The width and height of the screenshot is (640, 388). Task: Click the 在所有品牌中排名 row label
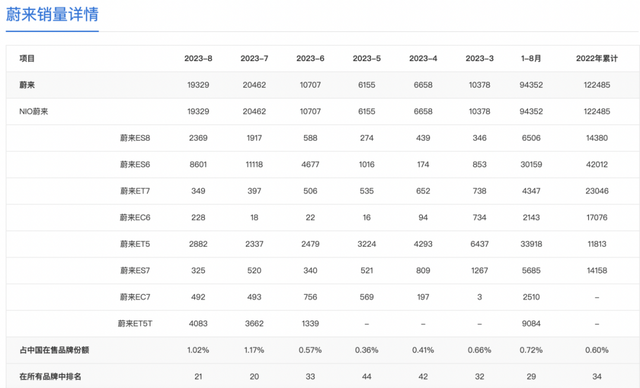[50, 377]
